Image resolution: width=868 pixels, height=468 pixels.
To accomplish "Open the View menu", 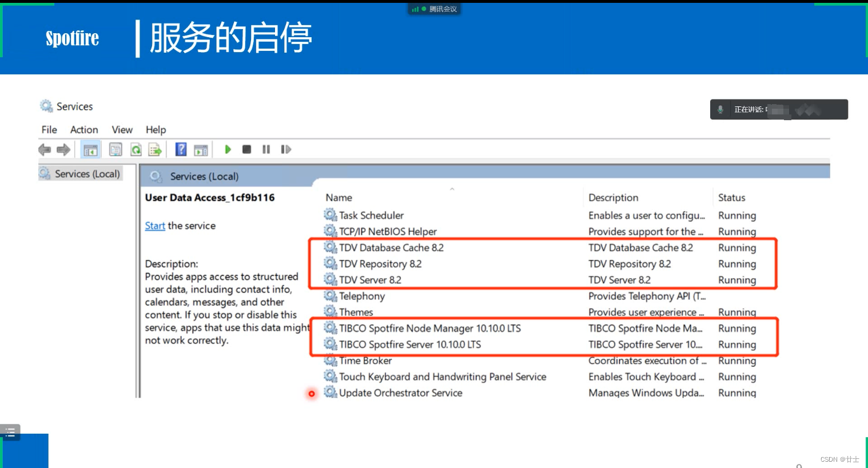I will coord(122,130).
